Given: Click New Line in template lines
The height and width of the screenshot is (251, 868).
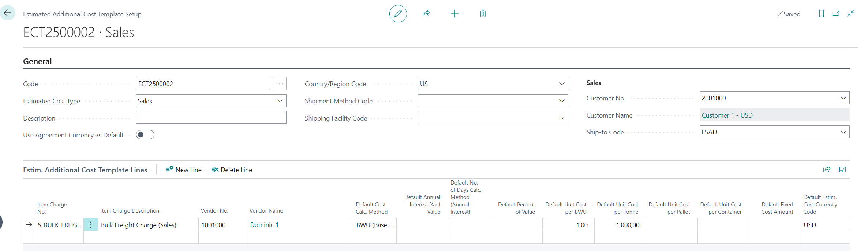Looking at the screenshot, I should [x=184, y=170].
